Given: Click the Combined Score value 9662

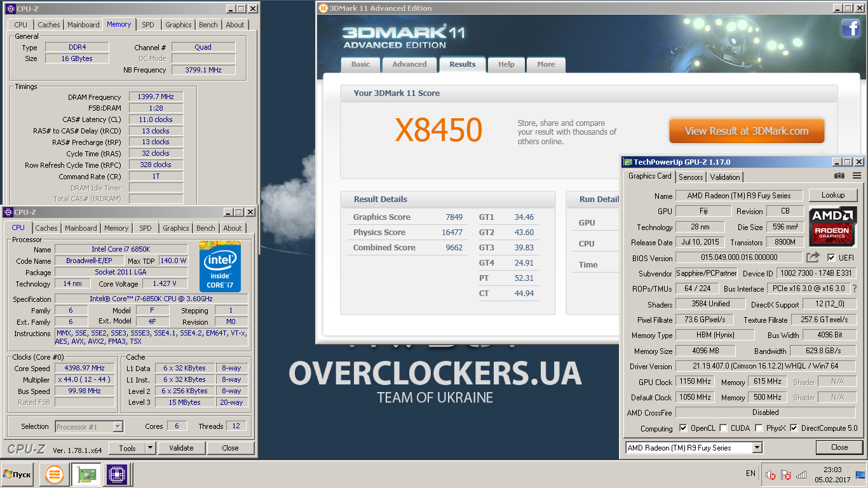Looking at the screenshot, I should click(454, 248).
